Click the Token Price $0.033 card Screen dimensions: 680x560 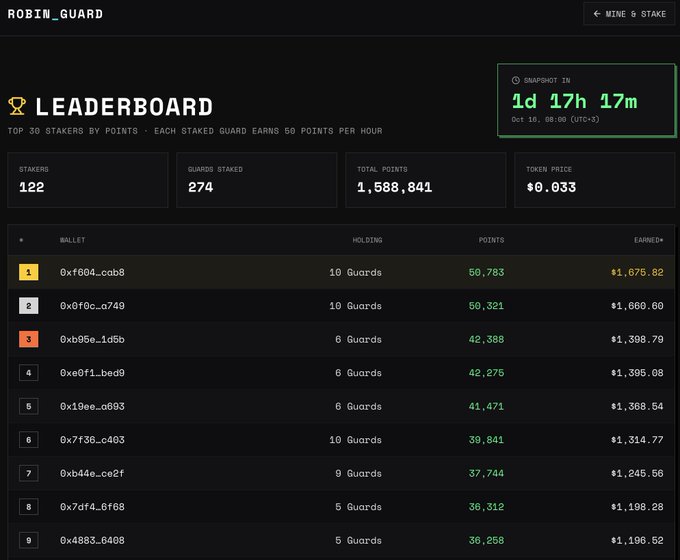pos(594,180)
